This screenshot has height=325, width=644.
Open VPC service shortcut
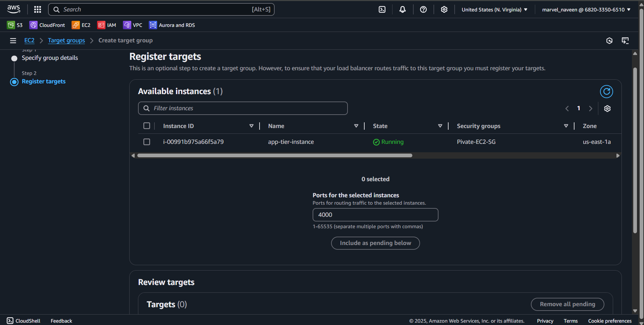pos(133,25)
